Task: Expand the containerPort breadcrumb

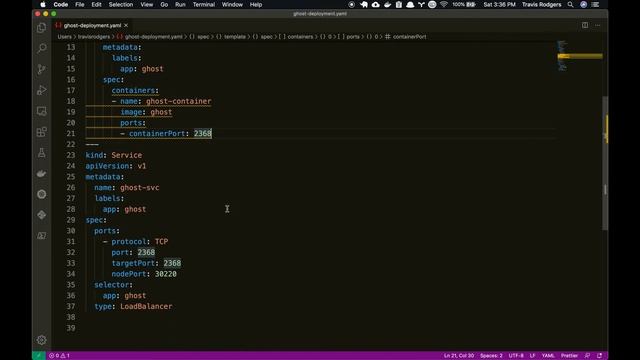Action: click(409, 37)
